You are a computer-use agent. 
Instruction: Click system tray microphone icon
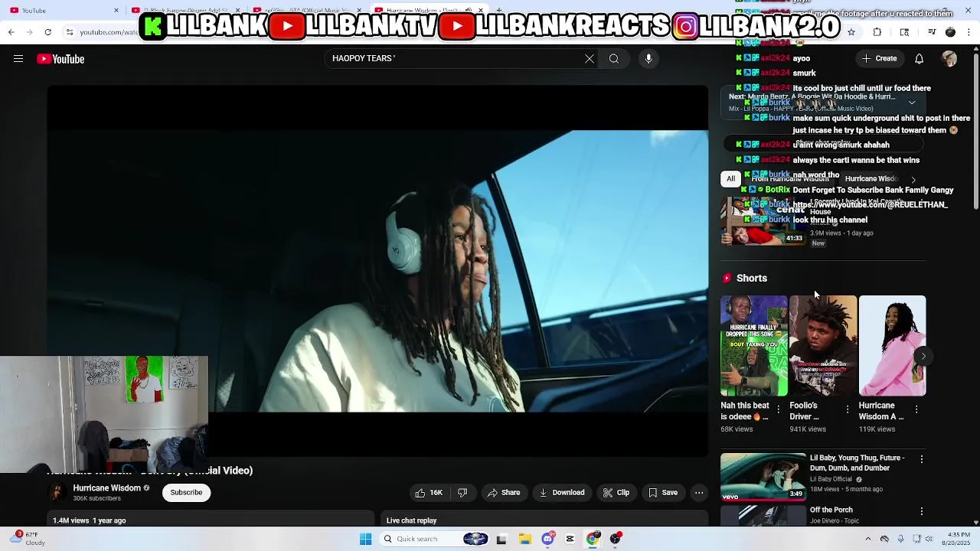900,539
